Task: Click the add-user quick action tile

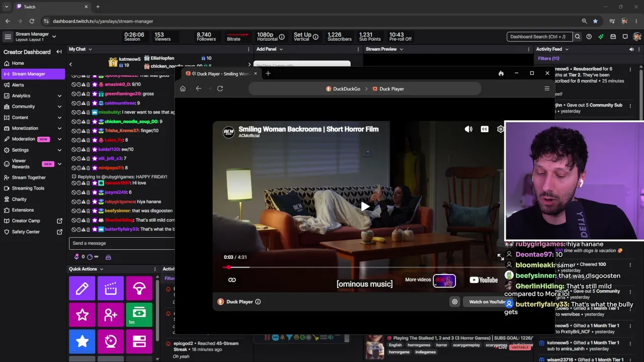Action: 111,315
